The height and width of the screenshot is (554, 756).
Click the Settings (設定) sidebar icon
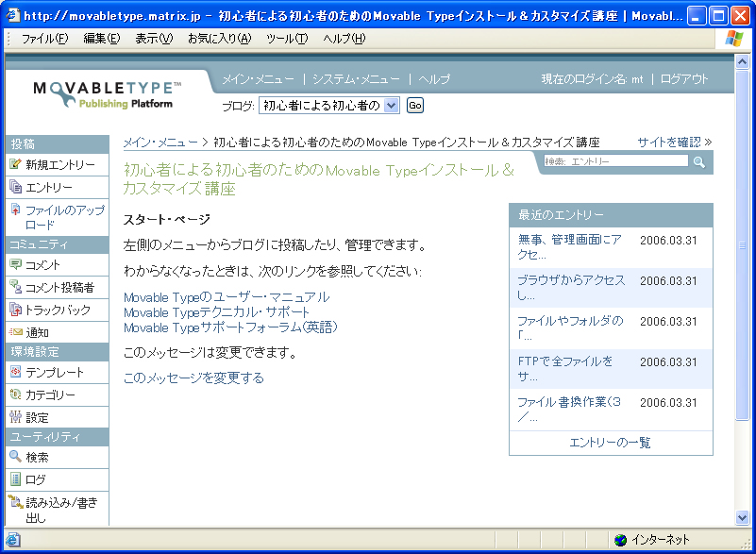(x=15, y=416)
